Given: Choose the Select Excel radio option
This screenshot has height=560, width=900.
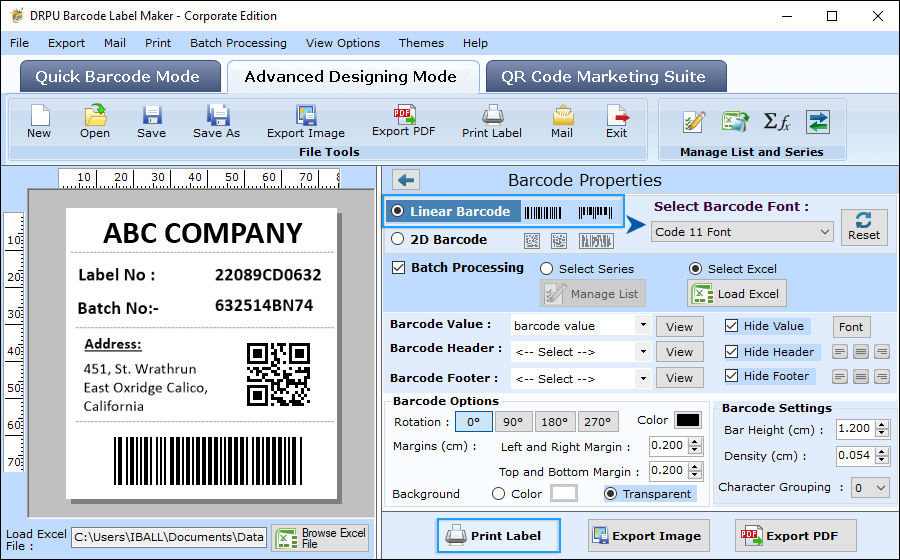Looking at the screenshot, I should point(695,269).
